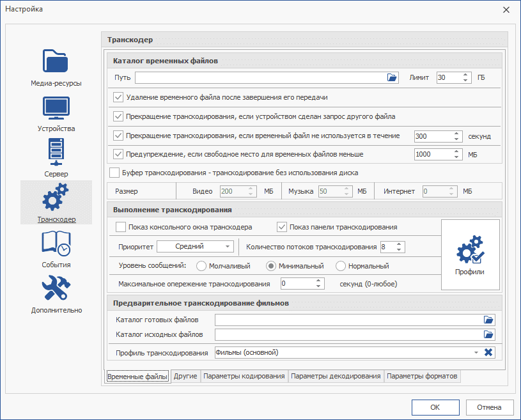Toggle stop transcoding on another file request
The width and height of the screenshot is (521, 420).
pyautogui.click(x=118, y=116)
